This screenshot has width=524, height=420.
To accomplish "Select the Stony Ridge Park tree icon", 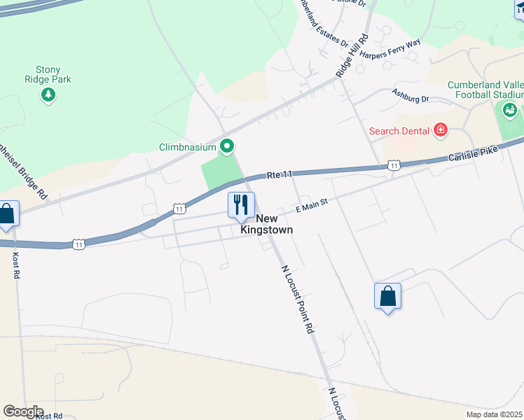I will (48, 95).
